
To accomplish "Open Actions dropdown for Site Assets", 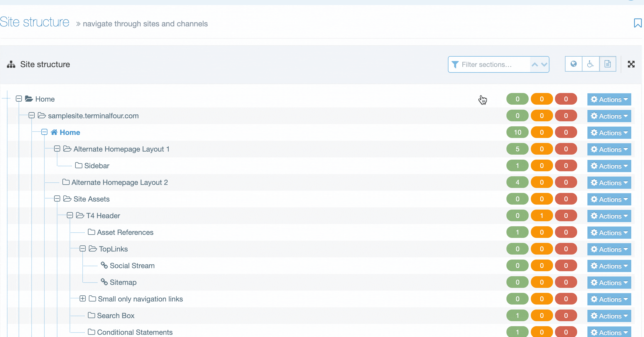I will point(609,199).
